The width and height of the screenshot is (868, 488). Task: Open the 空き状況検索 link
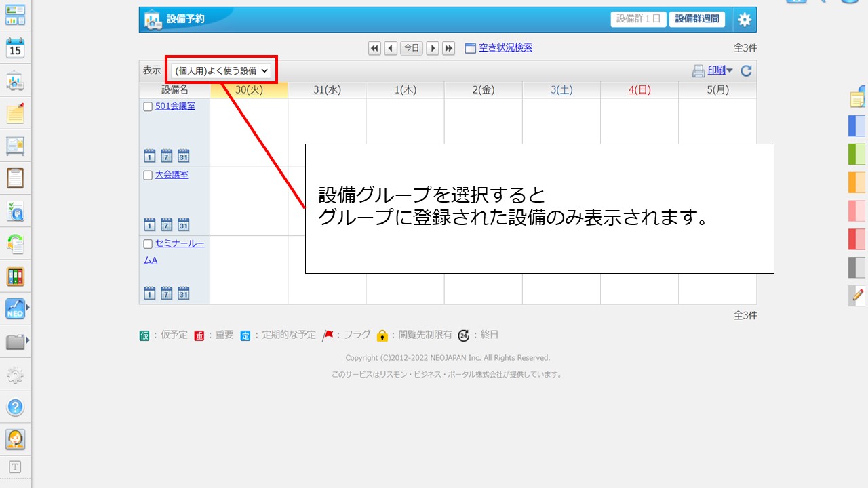click(x=505, y=47)
